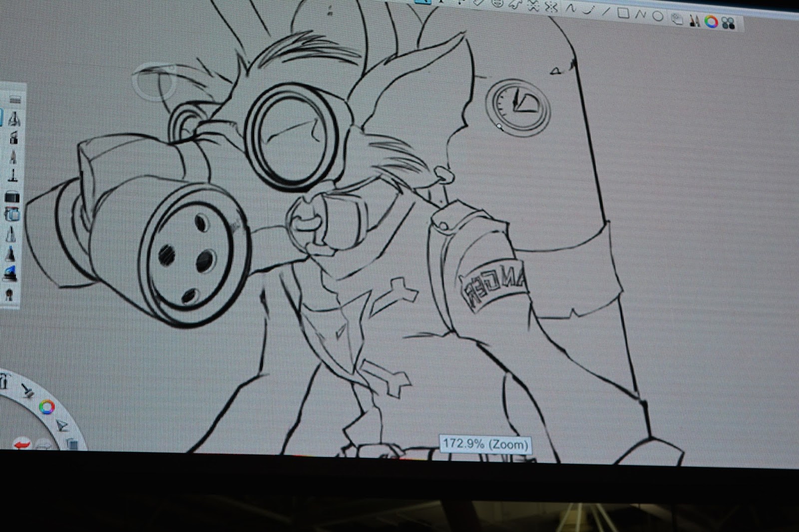799x532 pixels.
Task: Select the blue smear brush in palette
Action: 11,273
